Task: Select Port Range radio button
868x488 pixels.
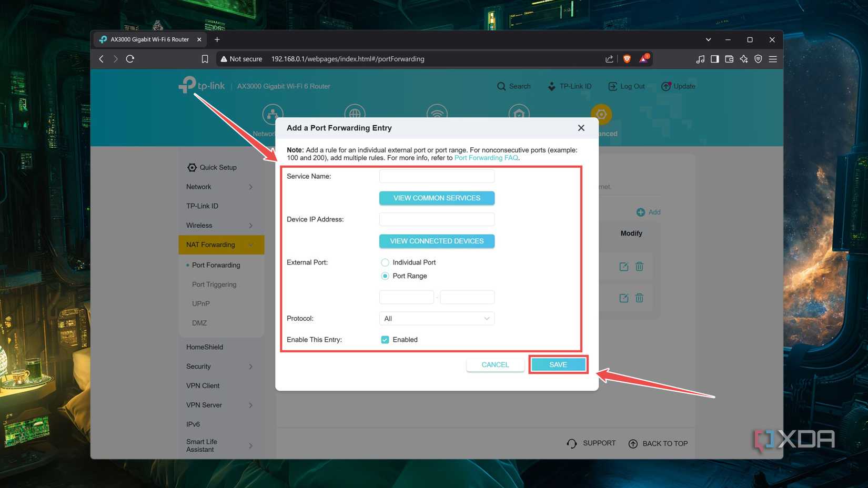Action: tap(385, 276)
